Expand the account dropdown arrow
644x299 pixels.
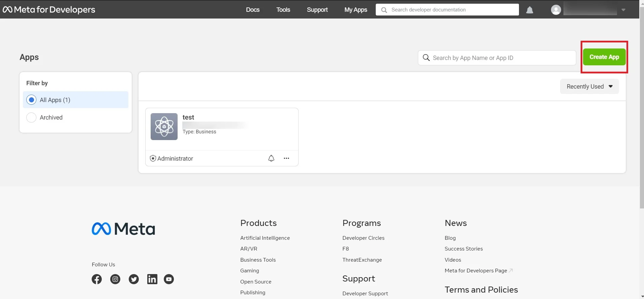623,10
